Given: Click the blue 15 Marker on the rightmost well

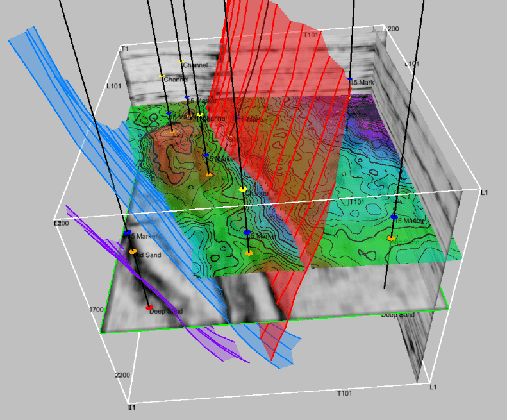Looking at the screenshot, I should [394, 217].
